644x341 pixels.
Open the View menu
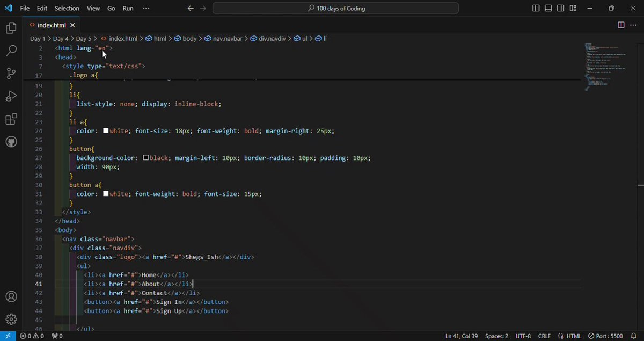tap(93, 8)
